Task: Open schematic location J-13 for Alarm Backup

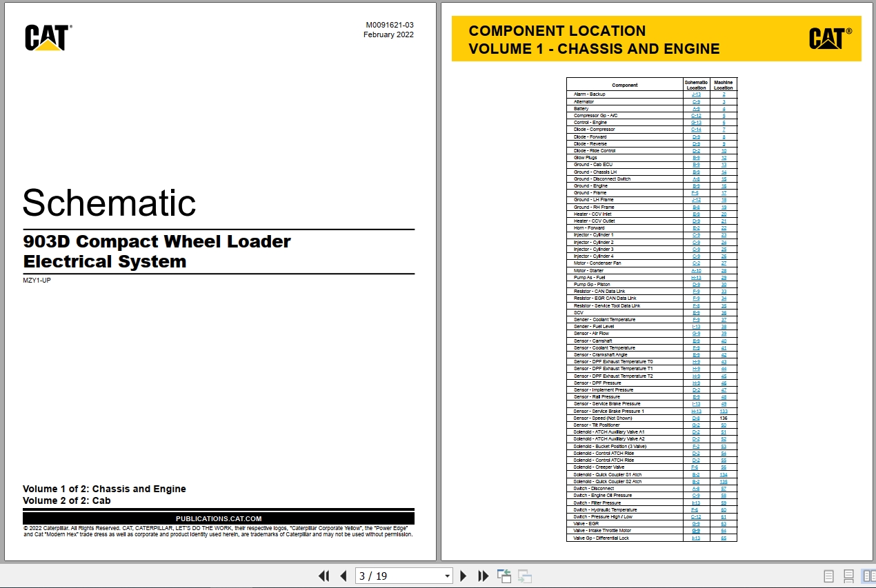Action: pos(696,94)
